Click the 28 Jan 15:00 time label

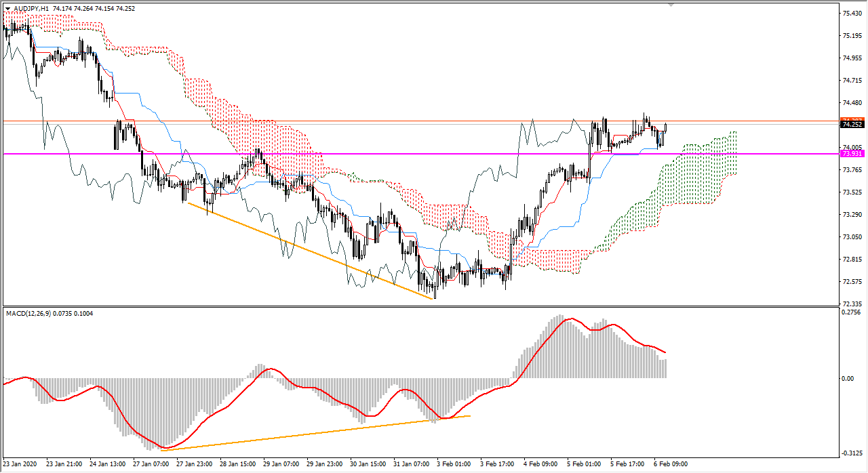pyautogui.click(x=239, y=465)
